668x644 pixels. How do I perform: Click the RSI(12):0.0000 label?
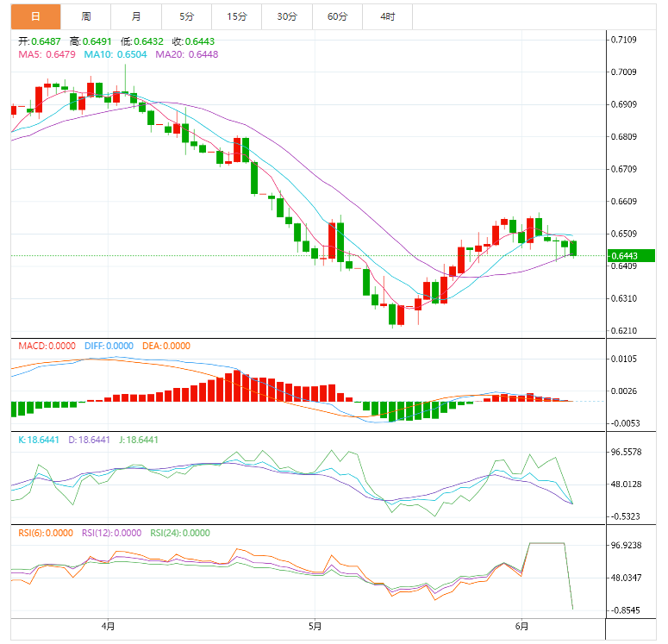pyautogui.click(x=111, y=533)
